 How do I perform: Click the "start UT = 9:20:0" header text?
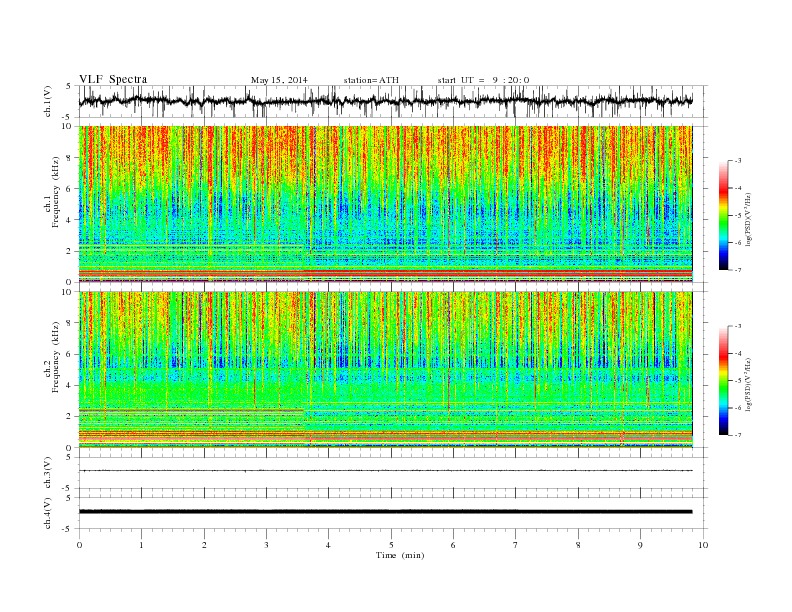(x=483, y=80)
